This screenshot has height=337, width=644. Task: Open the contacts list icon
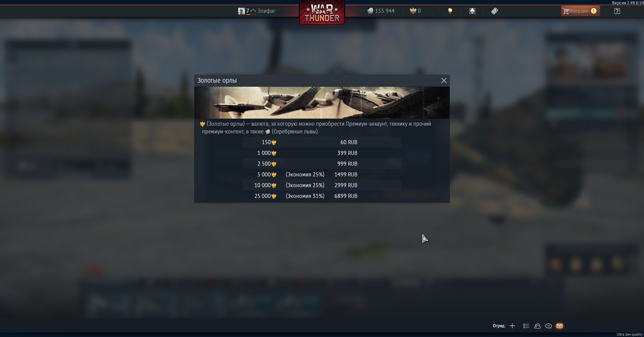(526, 326)
